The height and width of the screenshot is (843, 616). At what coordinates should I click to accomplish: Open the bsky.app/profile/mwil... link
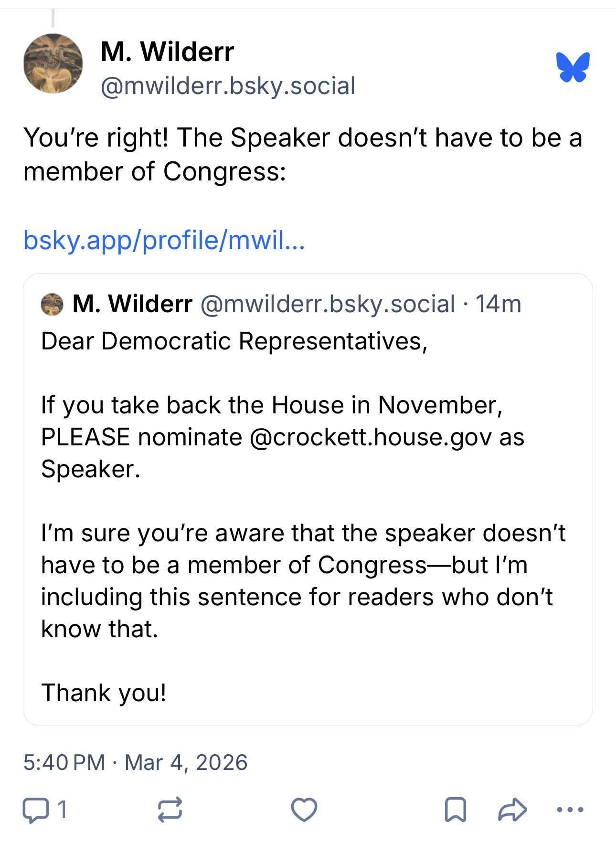point(164,240)
